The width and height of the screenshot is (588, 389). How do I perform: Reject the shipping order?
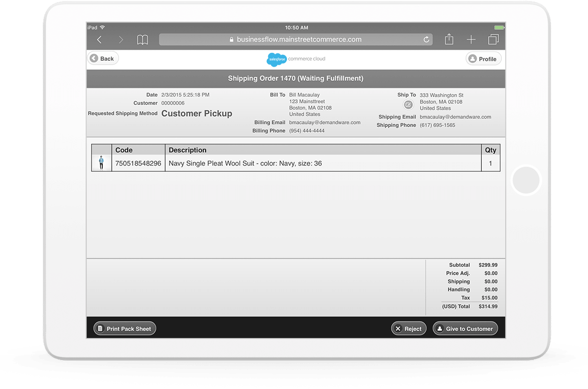point(409,329)
